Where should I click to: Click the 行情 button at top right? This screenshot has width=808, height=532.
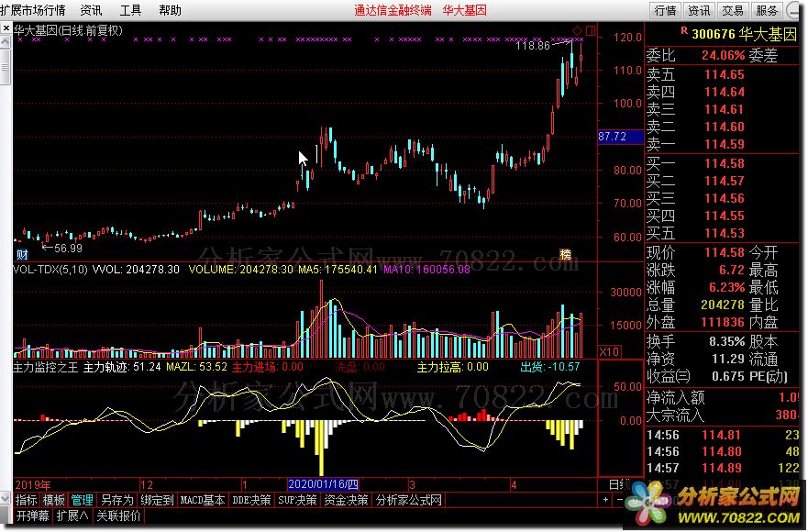click(665, 10)
